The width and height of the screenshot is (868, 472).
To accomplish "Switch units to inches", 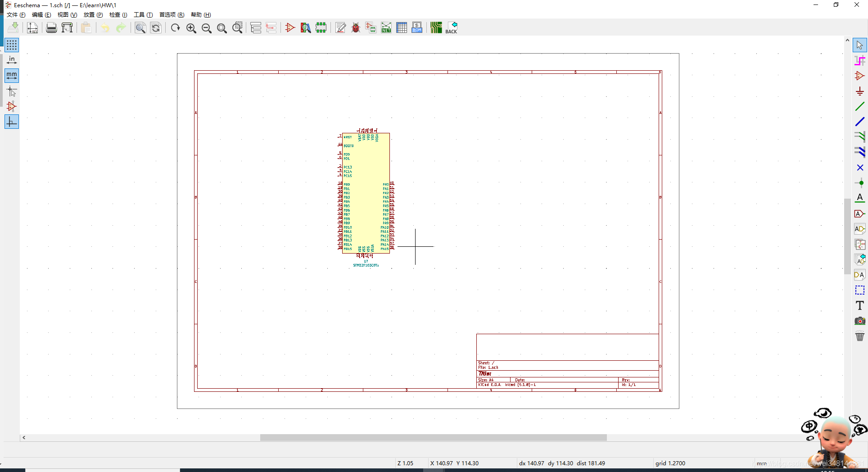I will click(x=12, y=60).
